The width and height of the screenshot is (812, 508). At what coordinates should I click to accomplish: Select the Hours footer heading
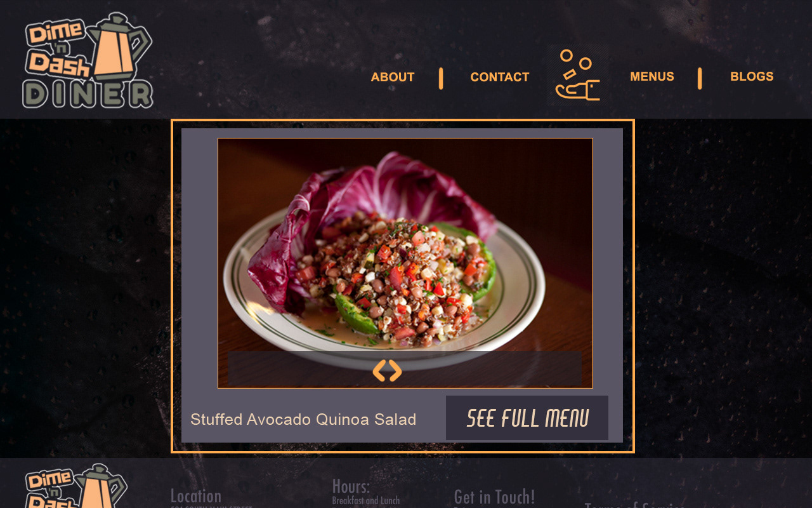click(x=351, y=486)
